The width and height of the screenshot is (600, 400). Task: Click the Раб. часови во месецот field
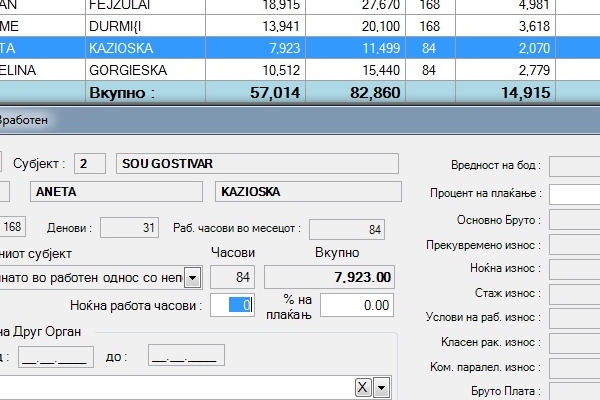click(x=347, y=229)
